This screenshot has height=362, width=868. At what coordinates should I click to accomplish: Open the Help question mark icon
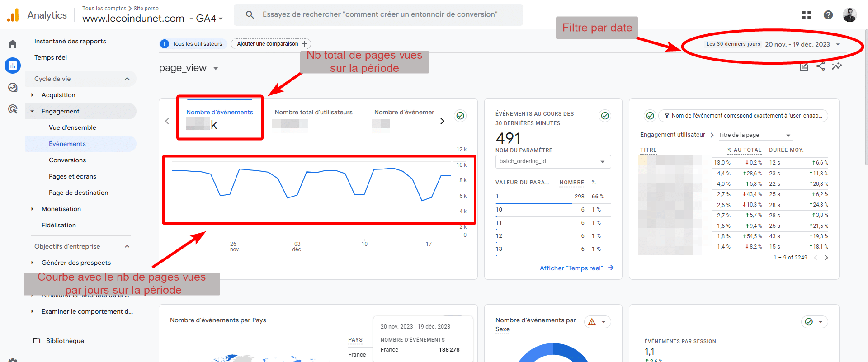point(828,15)
